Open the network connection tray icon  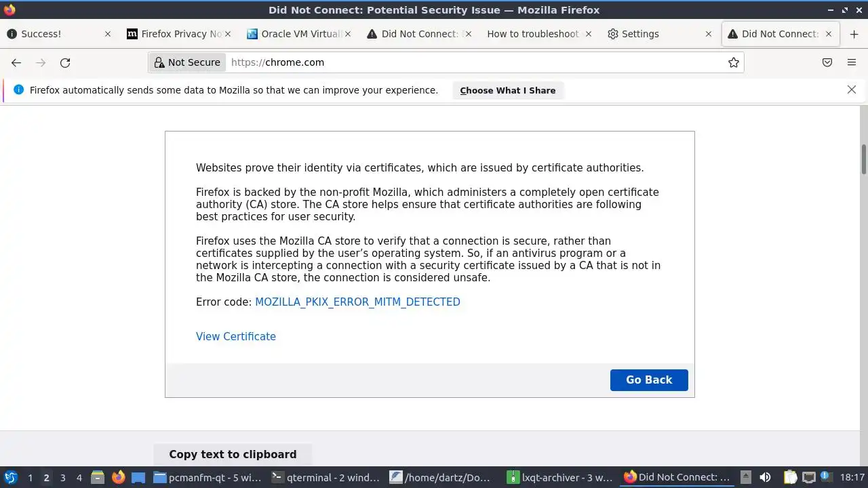[808, 477]
